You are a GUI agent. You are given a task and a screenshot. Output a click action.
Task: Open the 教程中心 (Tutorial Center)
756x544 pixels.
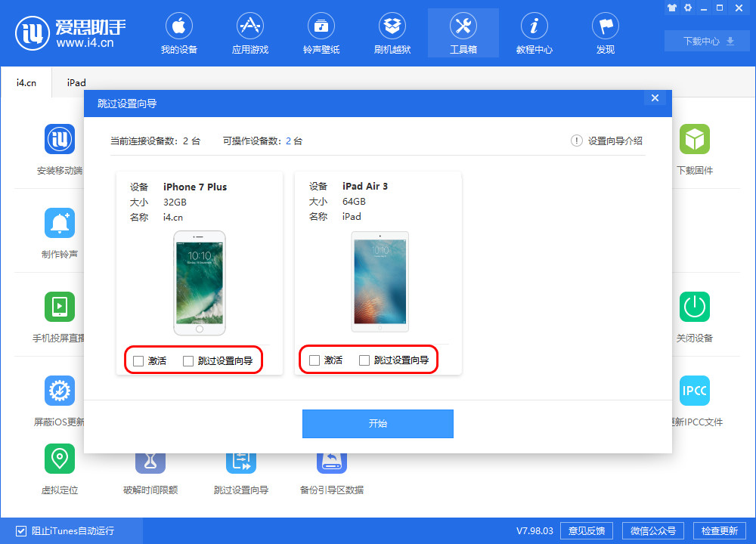534,32
